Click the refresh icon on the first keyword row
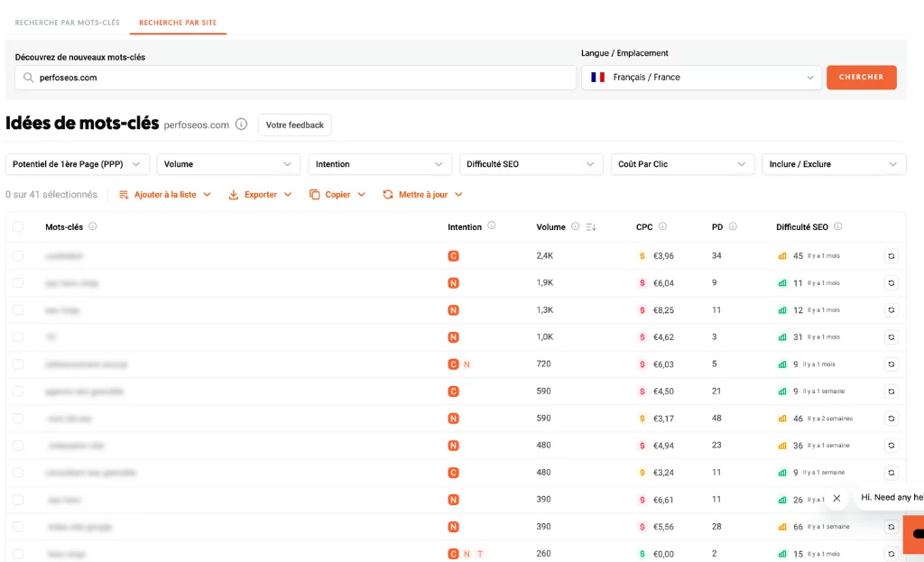This screenshot has width=924, height=562. pyautogui.click(x=892, y=256)
